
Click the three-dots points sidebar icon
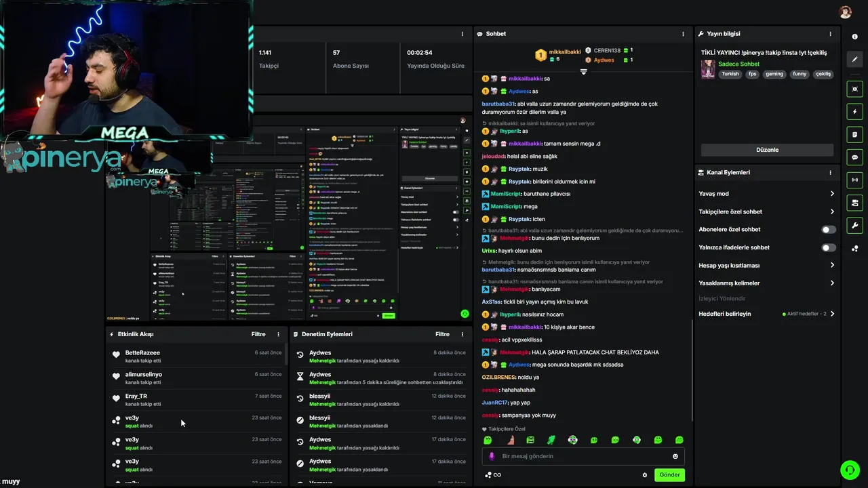tap(855, 249)
